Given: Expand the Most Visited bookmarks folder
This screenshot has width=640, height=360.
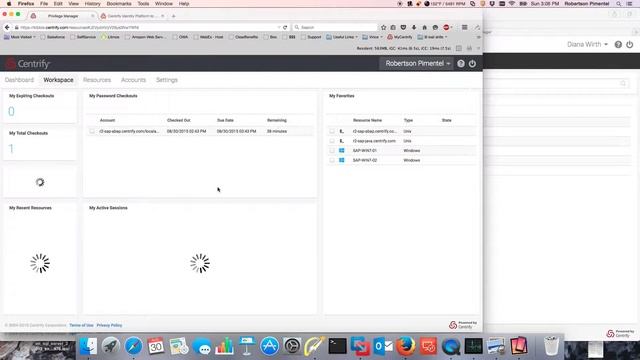Looking at the screenshot, I should pyautogui.click(x=20, y=37).
